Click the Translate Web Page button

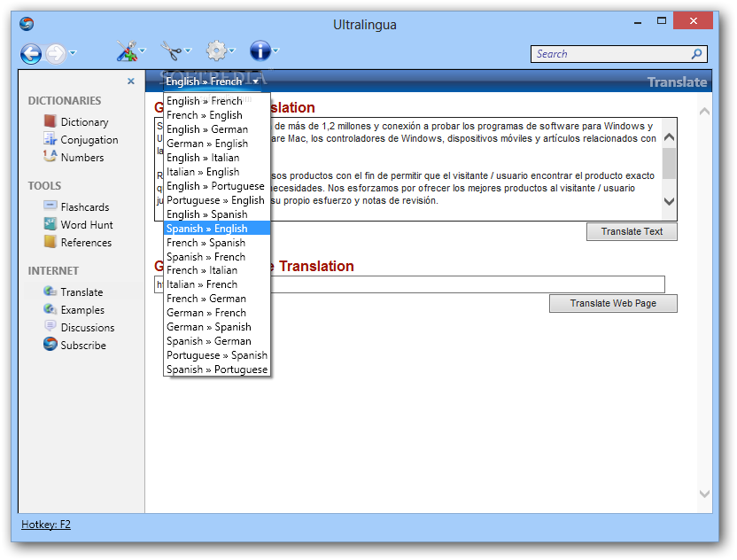pos(613,303)
